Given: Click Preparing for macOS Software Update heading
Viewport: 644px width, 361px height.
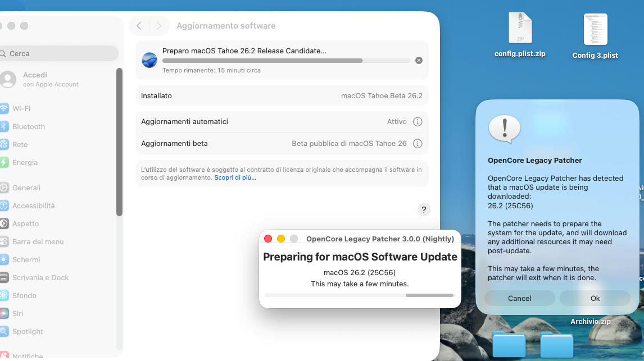Looking at the screenshot, I should pyautogui.click(x=360, y=257).
